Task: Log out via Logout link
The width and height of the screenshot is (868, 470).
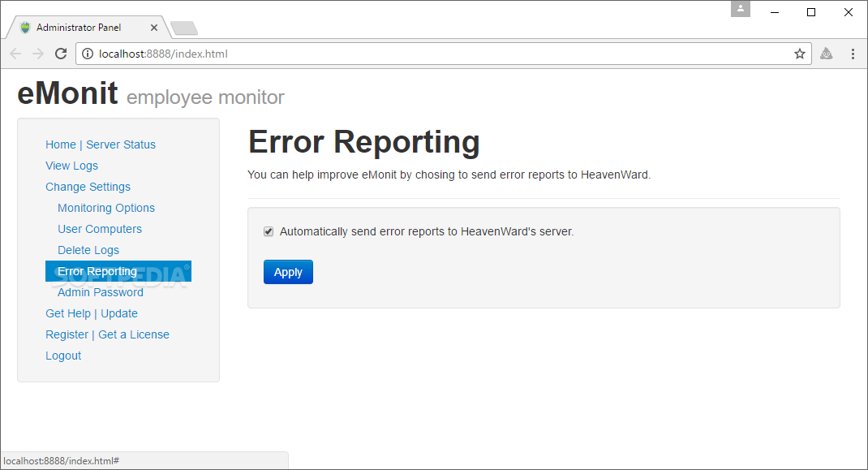Action: tap(63, 356)
